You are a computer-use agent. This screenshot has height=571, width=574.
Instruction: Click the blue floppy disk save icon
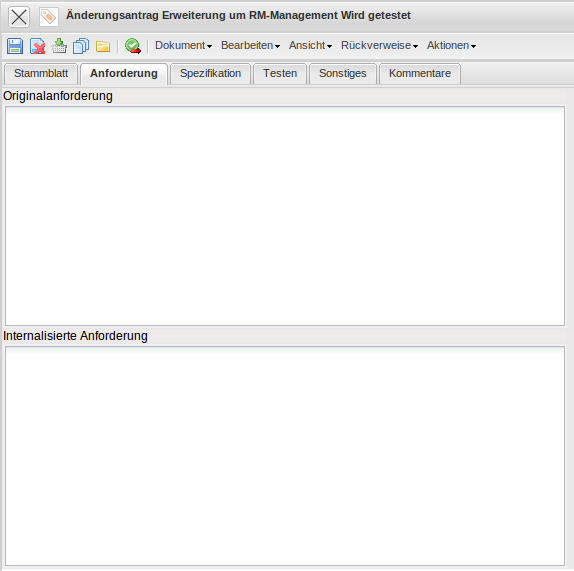tap(15, 46)
